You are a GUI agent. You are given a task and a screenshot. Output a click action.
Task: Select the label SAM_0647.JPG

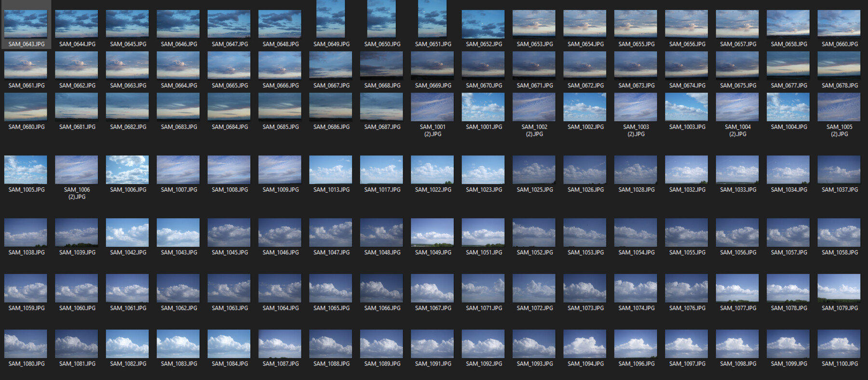tap(230, 44)
